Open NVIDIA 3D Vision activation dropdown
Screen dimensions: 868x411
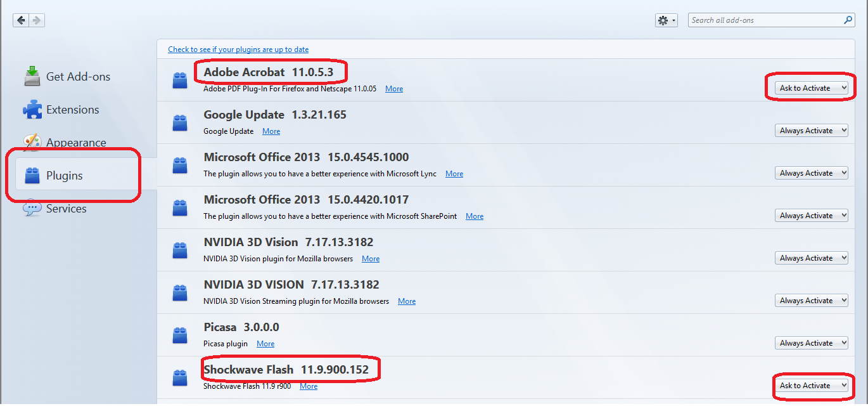(812, 258)
